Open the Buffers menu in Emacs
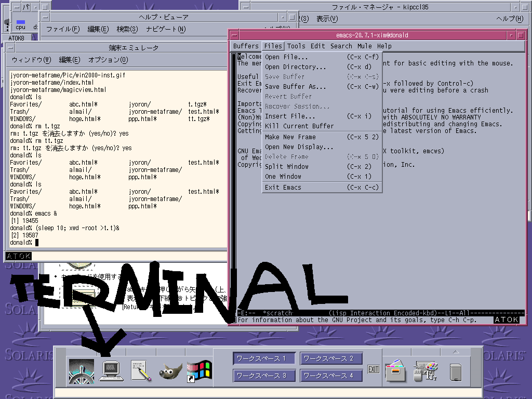Image resolution: width=532 pixels, height=399 pixels. coord(246,46)
